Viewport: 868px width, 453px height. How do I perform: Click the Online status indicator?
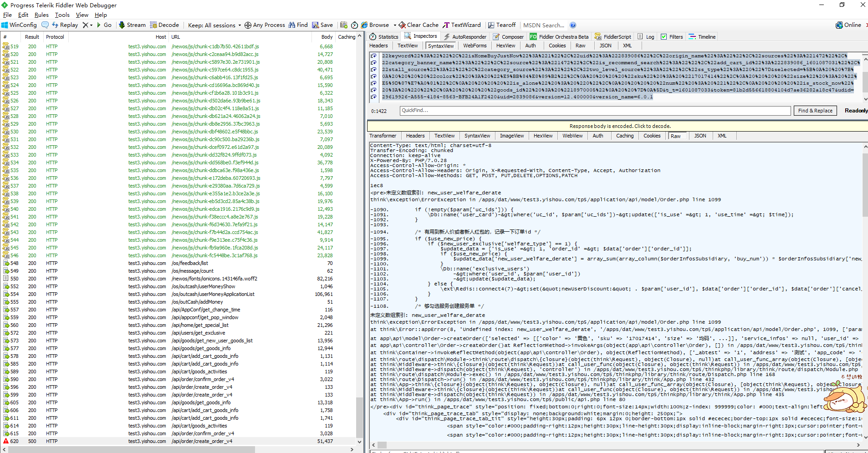point(848,25)
